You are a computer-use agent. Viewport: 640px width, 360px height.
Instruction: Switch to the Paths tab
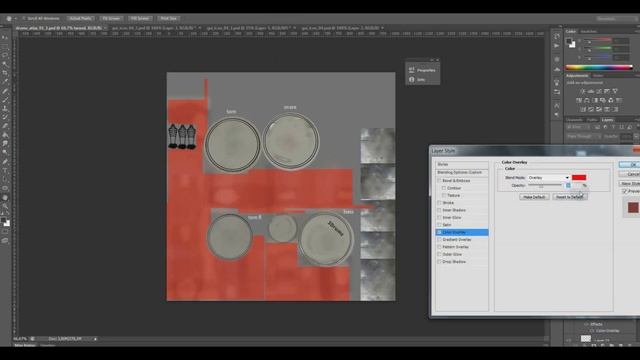[592, 120]
